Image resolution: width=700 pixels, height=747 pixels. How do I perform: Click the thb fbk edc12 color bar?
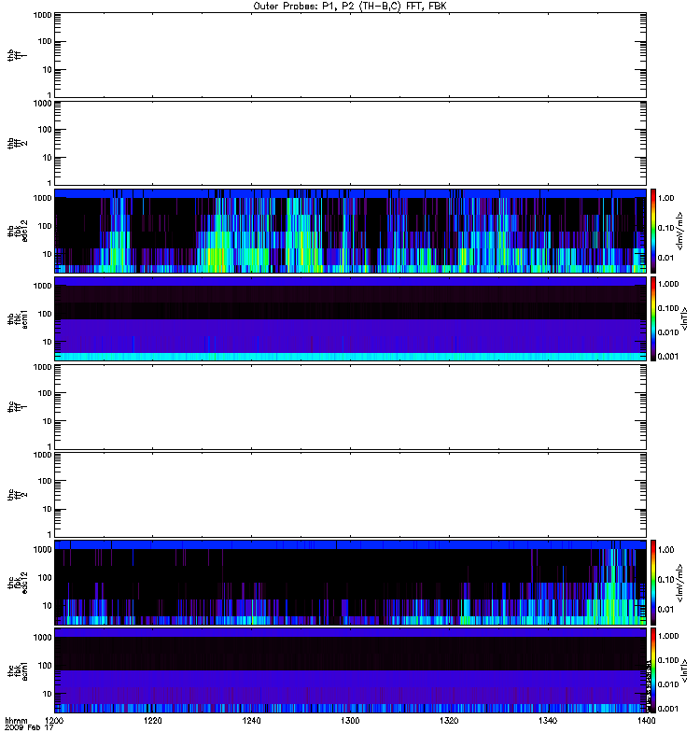pos(653,231)
